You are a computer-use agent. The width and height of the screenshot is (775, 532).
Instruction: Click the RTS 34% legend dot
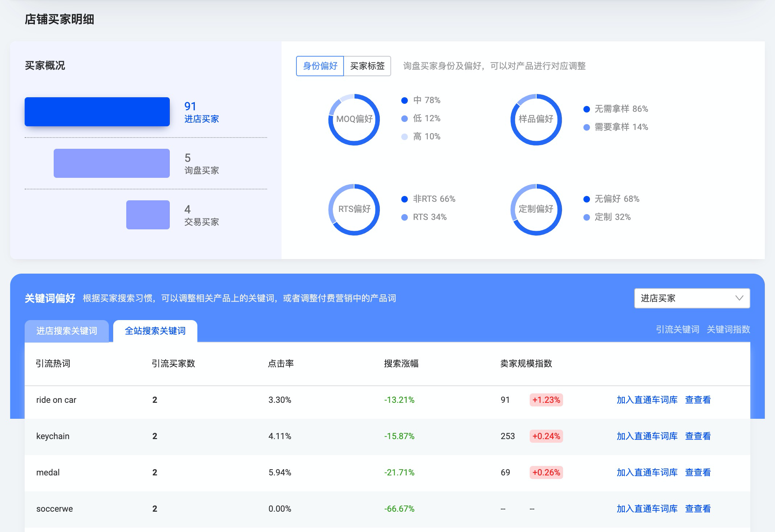(x=405, y=217)
